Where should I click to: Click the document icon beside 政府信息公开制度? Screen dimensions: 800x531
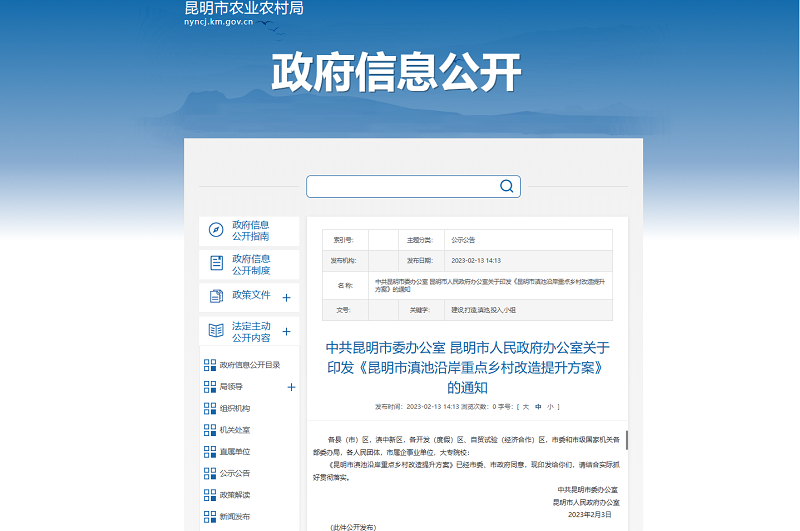(216, 263)
